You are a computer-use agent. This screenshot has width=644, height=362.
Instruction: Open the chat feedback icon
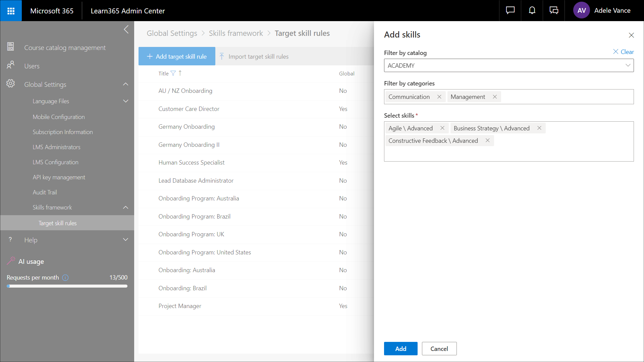coord(510,11)
